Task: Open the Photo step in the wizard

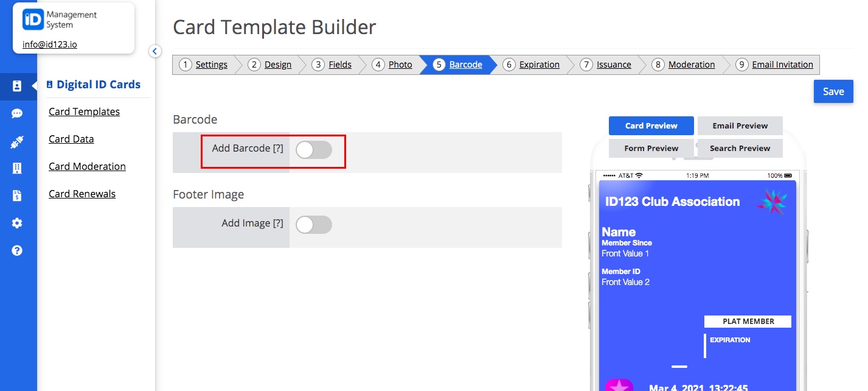Action: click(x=400, y=65)
